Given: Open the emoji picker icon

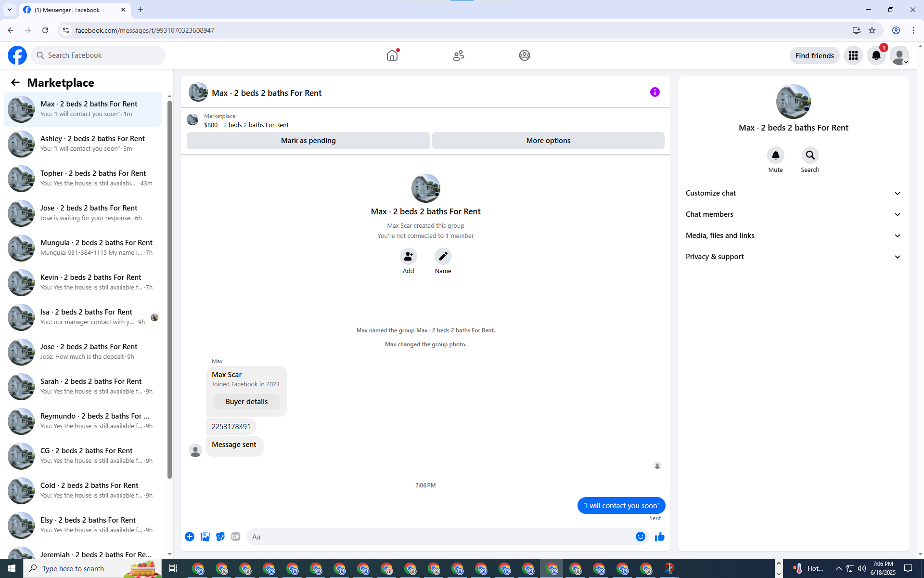Looking at the screenshot, I should (641, 537).
